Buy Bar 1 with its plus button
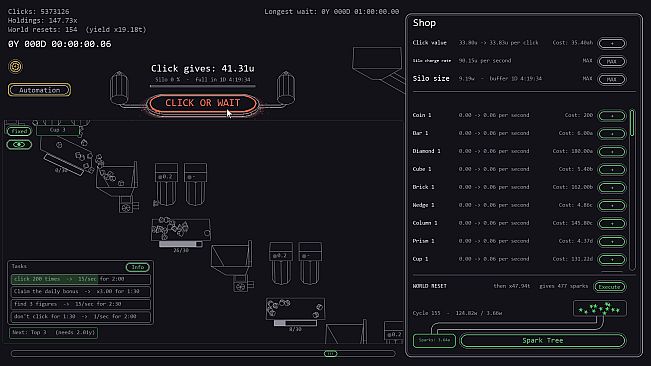Image resolution: width=651 pixels, height=366 pixels. [612, 134]
